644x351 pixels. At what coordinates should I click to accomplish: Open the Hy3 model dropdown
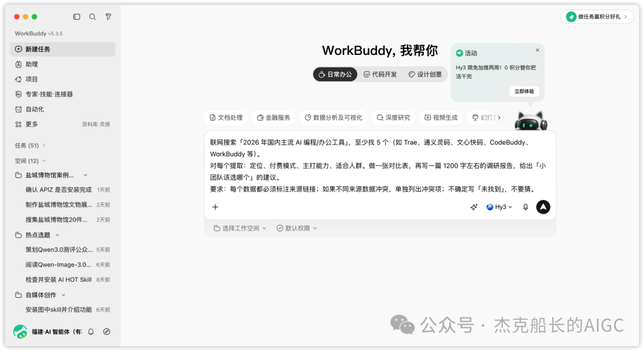[x=499, y=207]
